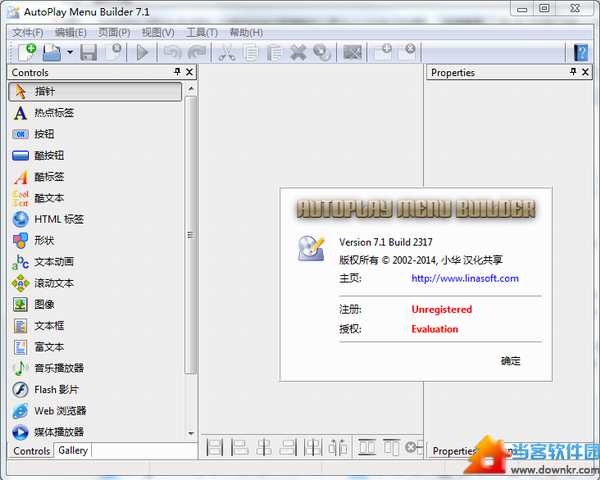The height and width of the screenshot is (480, 600).
Task: Select the 热点标签 hotspot label control
Action: pyautogui.click(x=95, y=113)
